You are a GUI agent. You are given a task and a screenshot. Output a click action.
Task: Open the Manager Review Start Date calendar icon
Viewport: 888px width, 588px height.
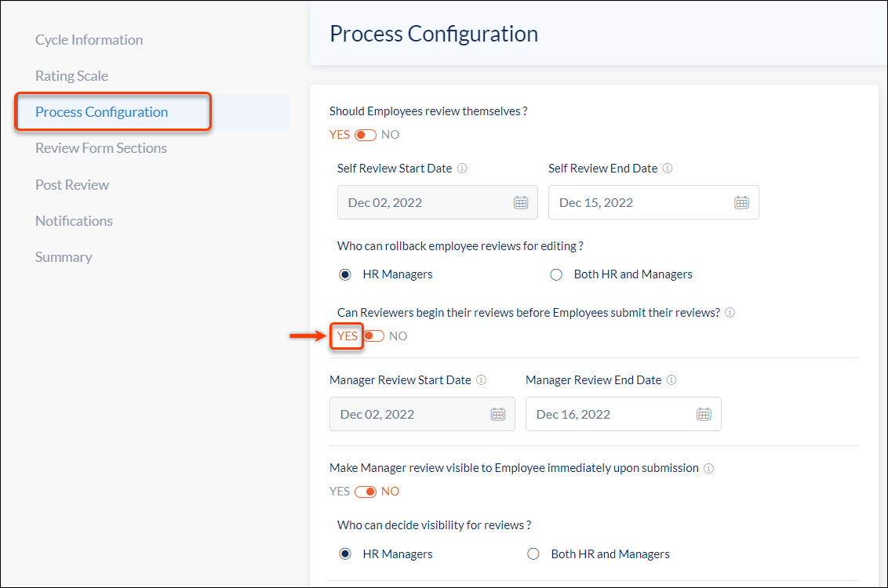click(x=498, y=414)
